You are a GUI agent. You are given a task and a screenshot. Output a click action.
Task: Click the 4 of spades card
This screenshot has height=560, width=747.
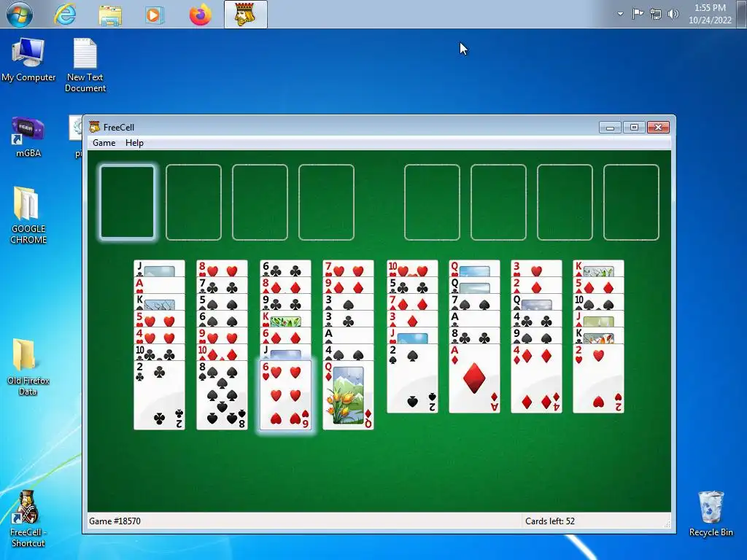point(348,352)
